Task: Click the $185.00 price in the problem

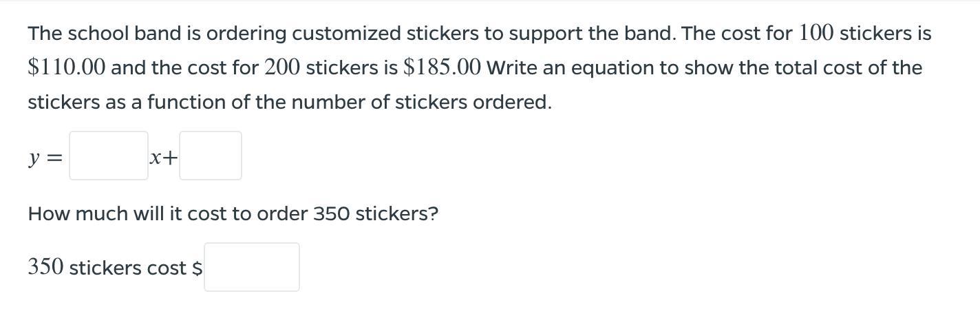Action: (x=443, y=67)
